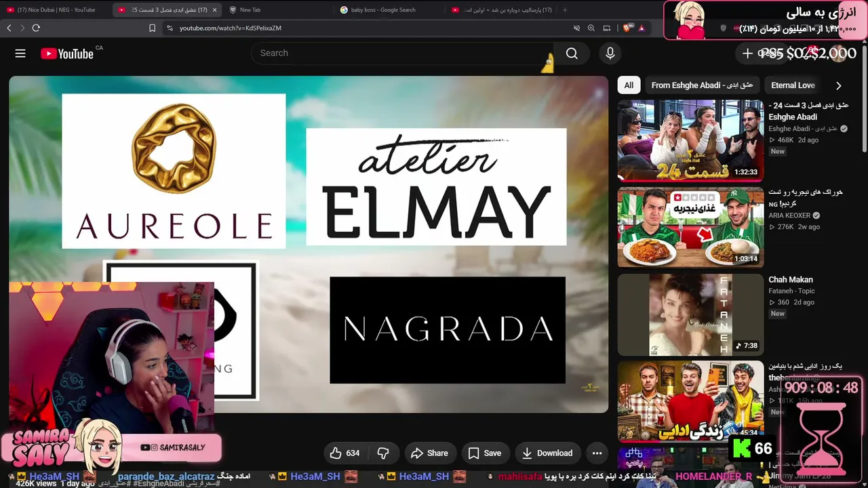Click the 1:32:33 duration badge

click(745, 172)
